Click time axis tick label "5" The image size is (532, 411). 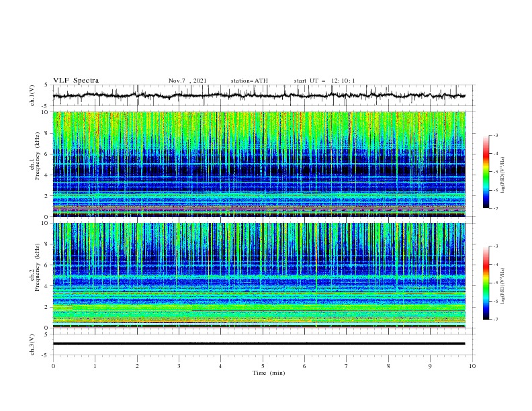(263, 366)
